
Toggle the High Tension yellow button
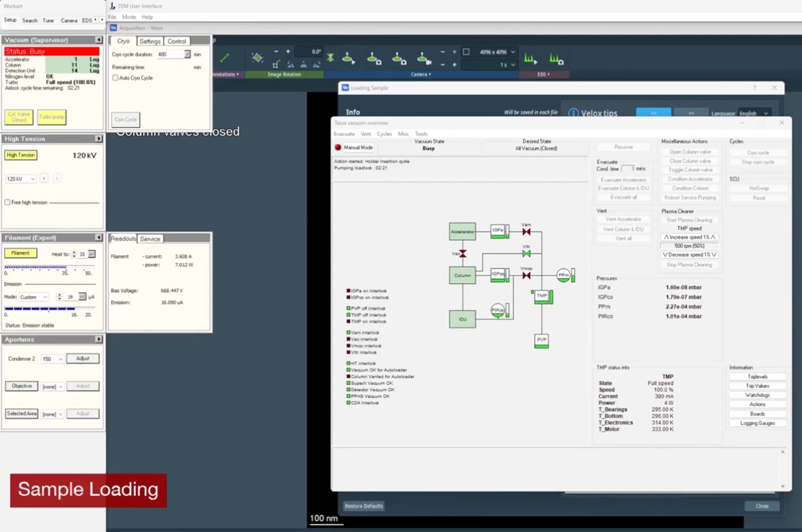(x=21, y=155)
